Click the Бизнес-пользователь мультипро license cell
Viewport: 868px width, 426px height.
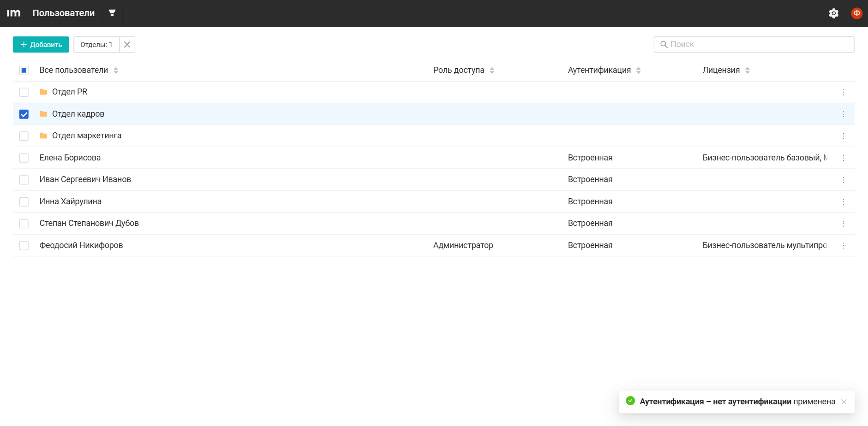[x=765, y=245]
